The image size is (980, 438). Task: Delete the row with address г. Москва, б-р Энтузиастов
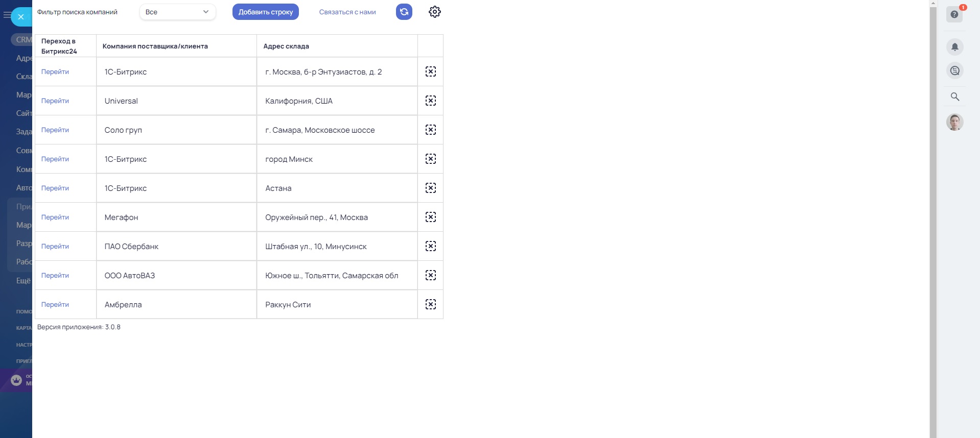pos(431,71)
